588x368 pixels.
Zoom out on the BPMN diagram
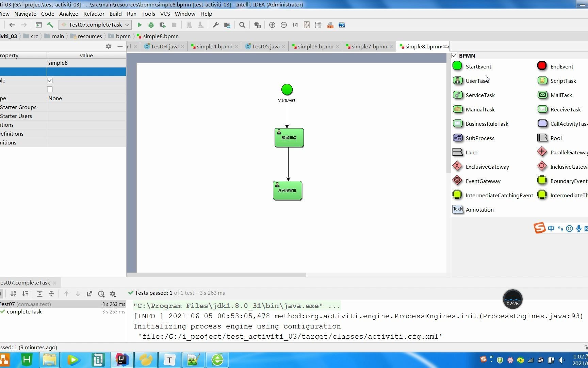[284, 25]
